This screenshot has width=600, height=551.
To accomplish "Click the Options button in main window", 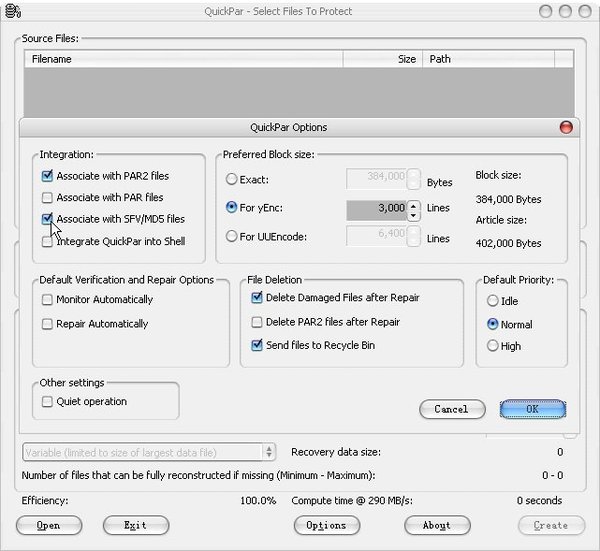I will point(327,525).
